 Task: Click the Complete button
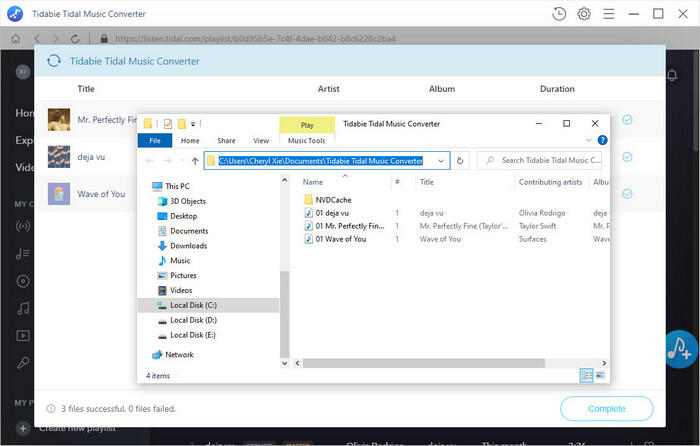click(607, 408)
